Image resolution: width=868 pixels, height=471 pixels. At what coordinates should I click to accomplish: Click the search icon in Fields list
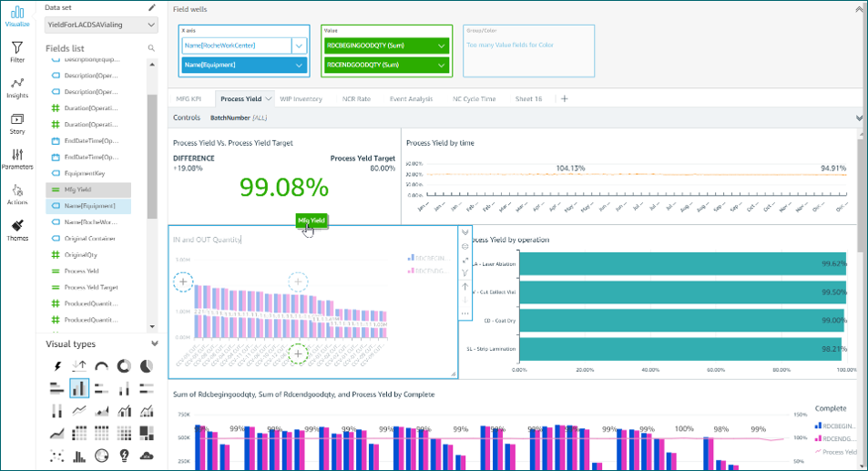click(x=151, y=48)
